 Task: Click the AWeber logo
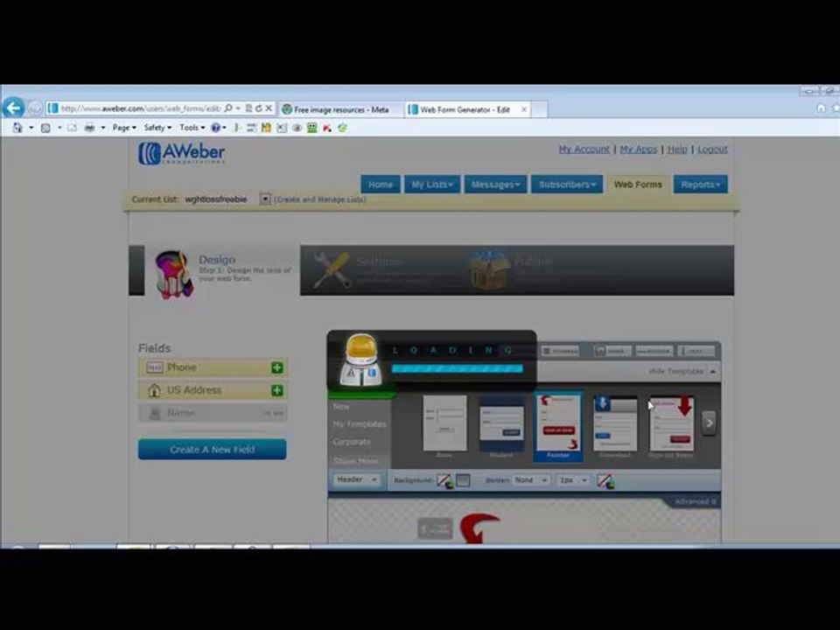(182, 152)
